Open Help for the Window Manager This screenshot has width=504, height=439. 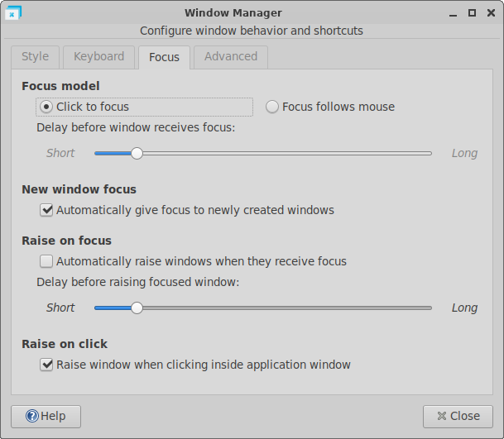pos(46,416)
